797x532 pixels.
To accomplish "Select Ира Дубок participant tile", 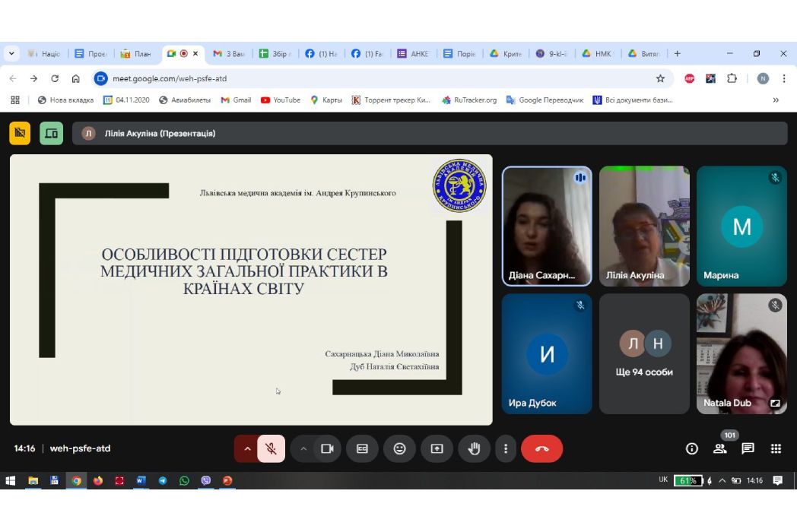I will (547, 353).
